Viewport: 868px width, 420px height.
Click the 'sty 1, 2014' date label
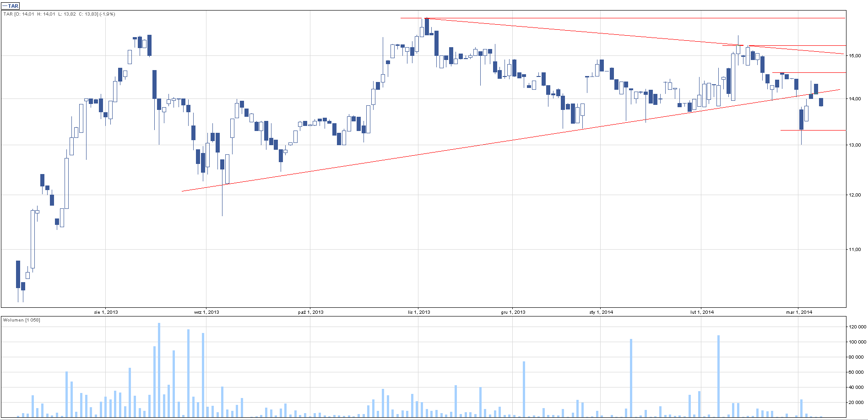tap(601, 312)
